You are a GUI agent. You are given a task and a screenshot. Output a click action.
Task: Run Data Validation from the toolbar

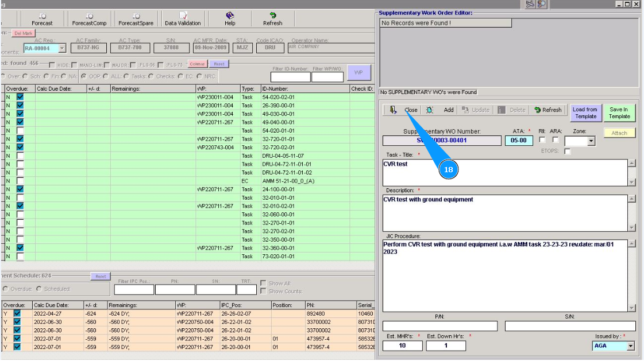coord(183,18)
